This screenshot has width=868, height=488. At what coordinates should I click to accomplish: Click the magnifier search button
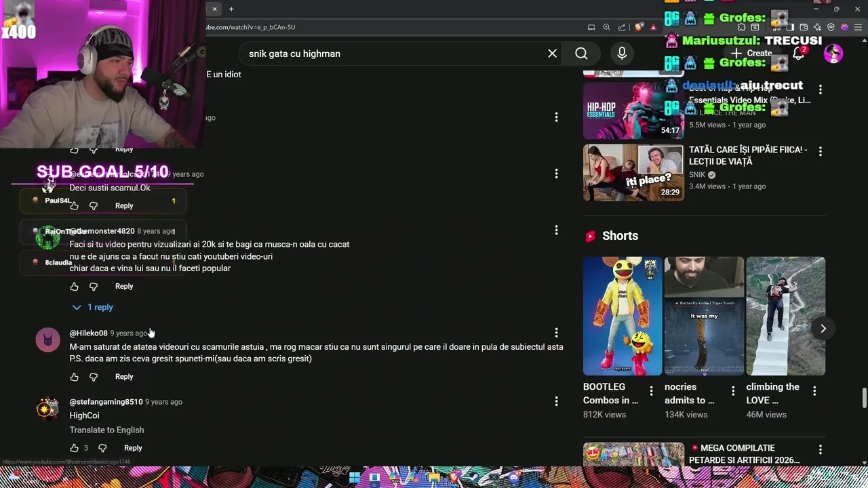[x=581, y=54]
